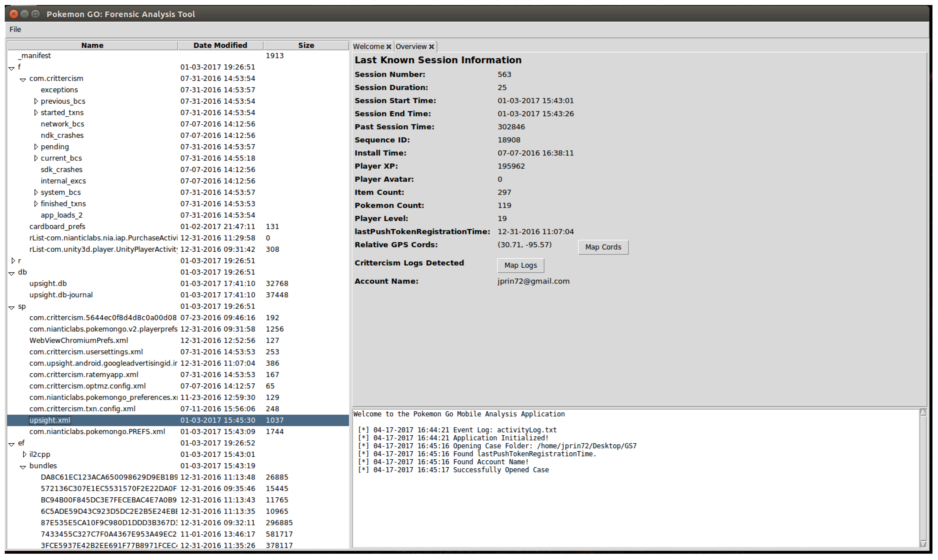Close the Welcome tab with its x icon

(x=389, y=47)
